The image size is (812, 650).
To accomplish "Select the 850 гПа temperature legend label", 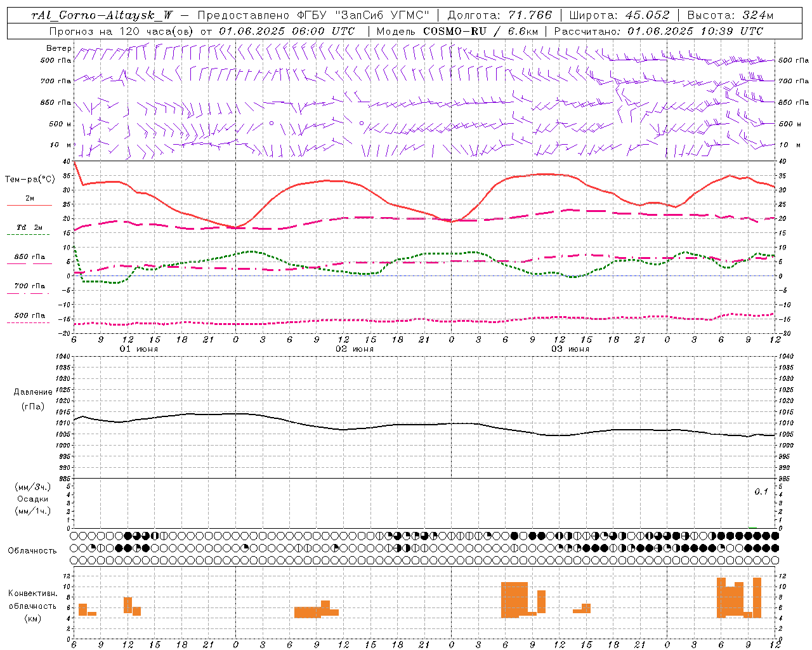I will (30, 257).
